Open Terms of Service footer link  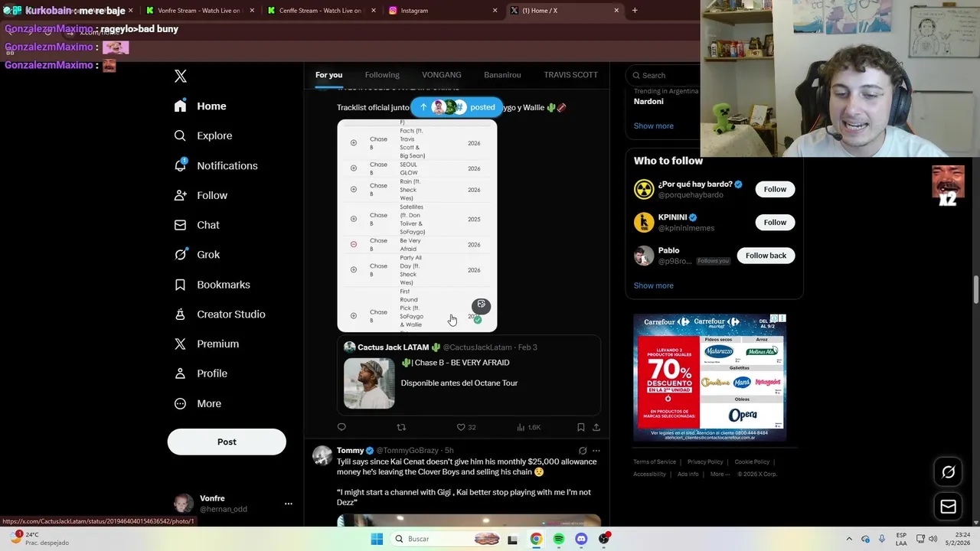655,462
